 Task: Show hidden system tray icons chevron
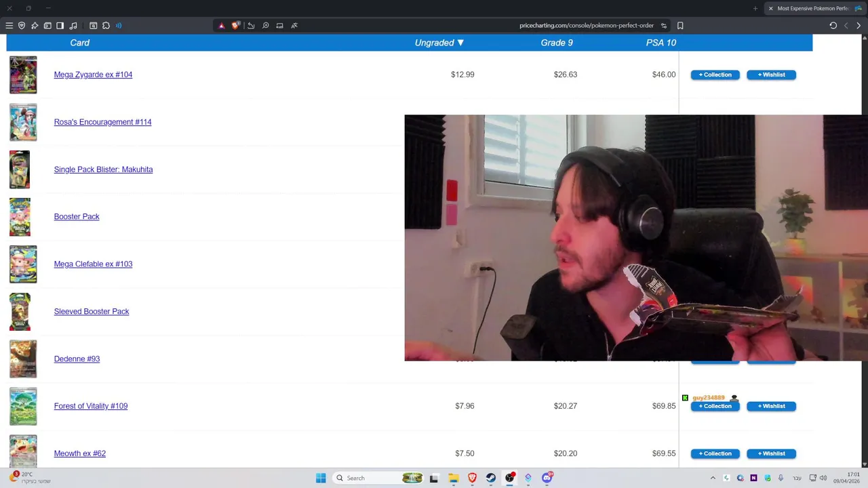point(713,478)
